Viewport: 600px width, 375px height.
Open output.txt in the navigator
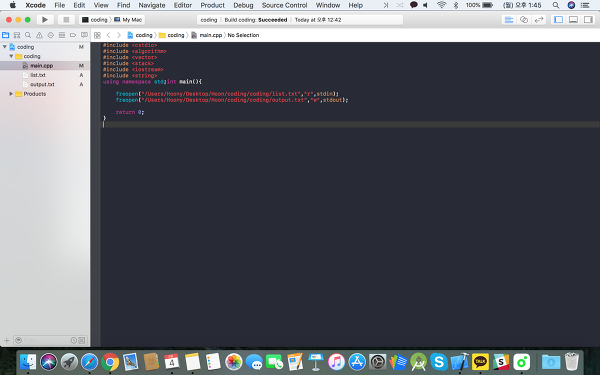click(45, 85)
